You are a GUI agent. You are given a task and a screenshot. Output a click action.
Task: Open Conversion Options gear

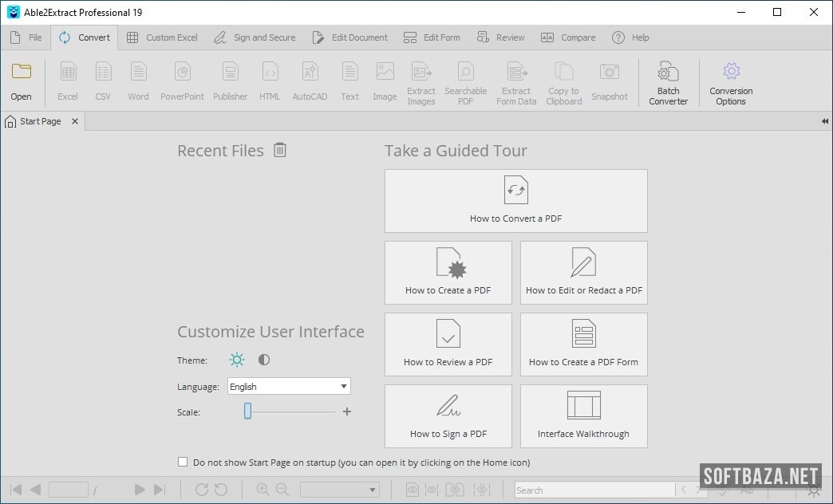[731, 73]
